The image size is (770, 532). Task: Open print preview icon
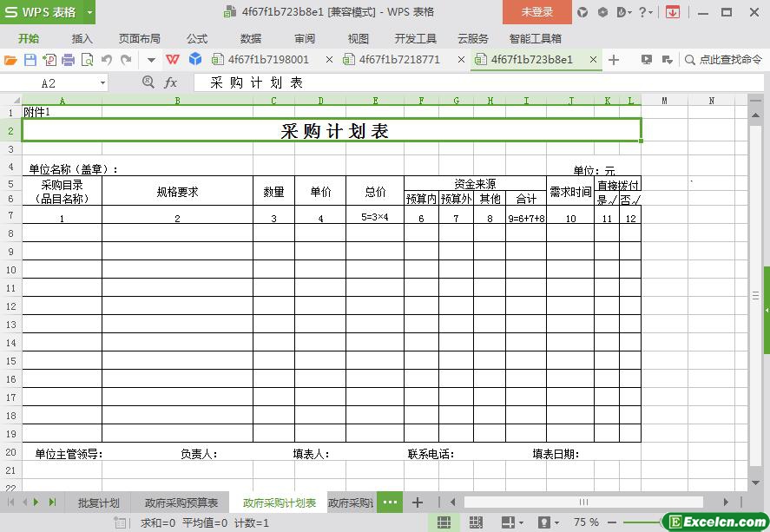(88, 60)
